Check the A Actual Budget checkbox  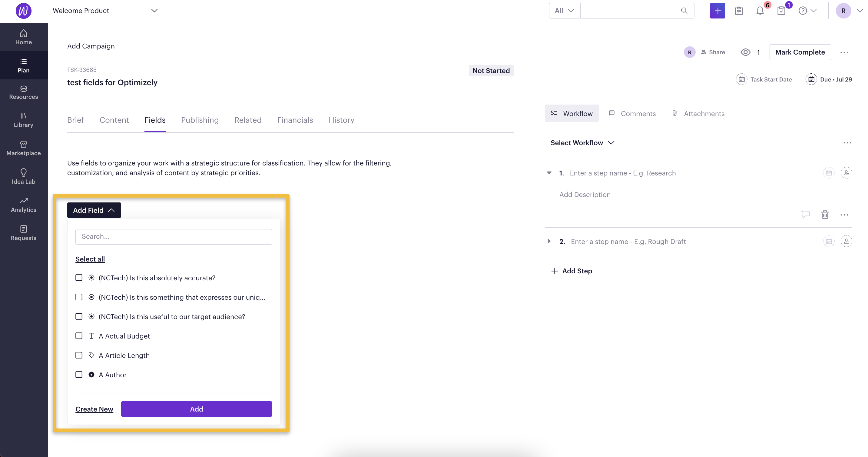click(x=79, y=336)
